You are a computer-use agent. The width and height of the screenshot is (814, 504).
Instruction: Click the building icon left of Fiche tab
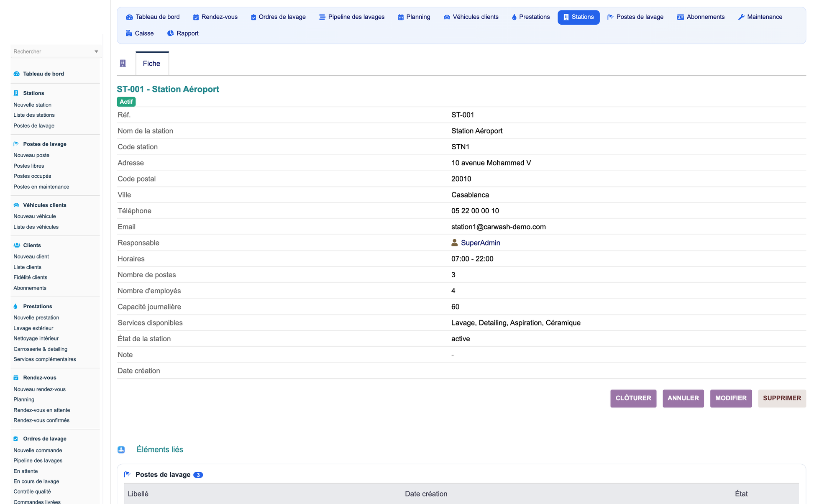point(123,63)
